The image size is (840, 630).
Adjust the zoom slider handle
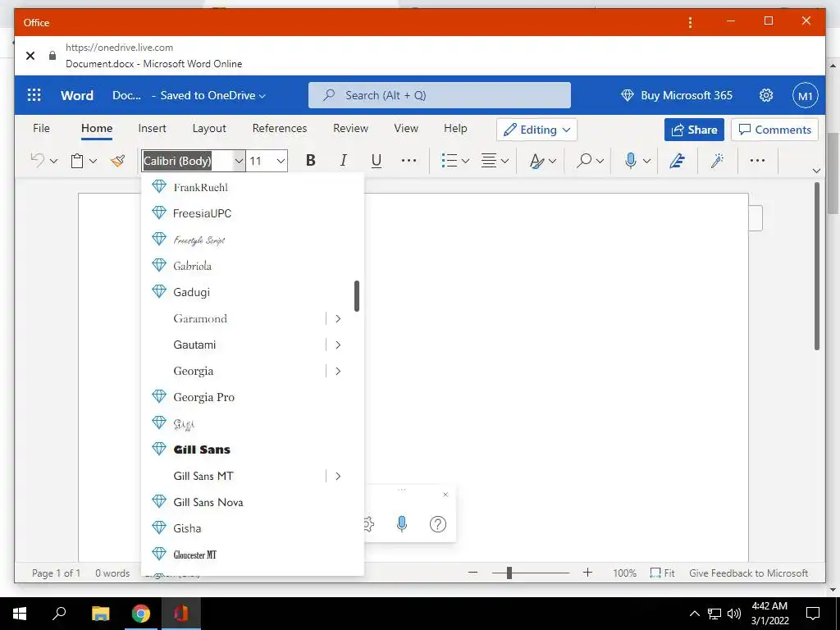tap(509, 573)
